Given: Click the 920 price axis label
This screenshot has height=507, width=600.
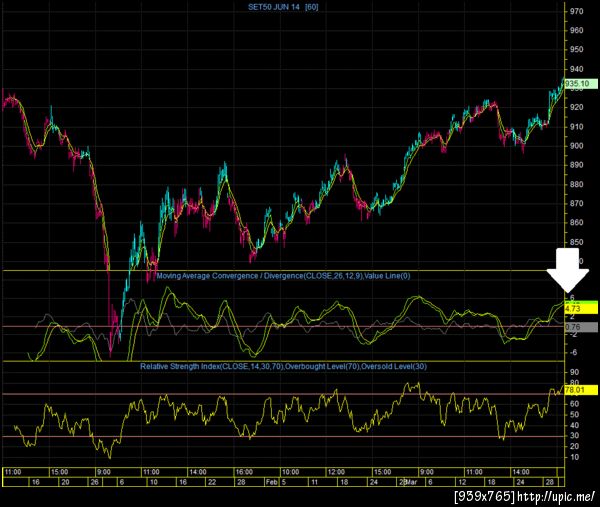Looking at the screenshot, I should click(x=576, y=107).
